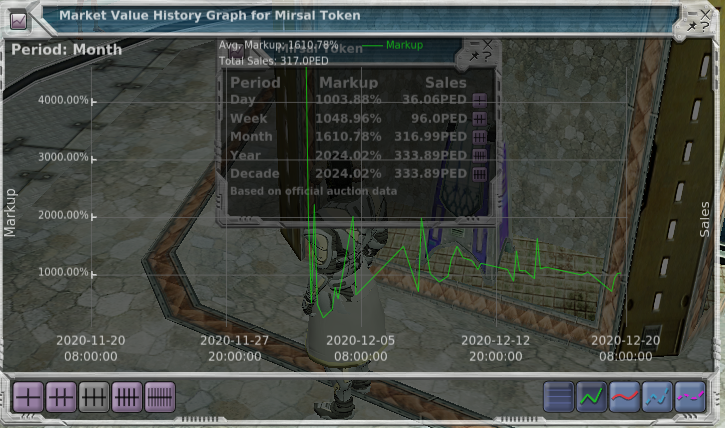Toggle the green Markup line graph button
725x428 pixels.
591,397
